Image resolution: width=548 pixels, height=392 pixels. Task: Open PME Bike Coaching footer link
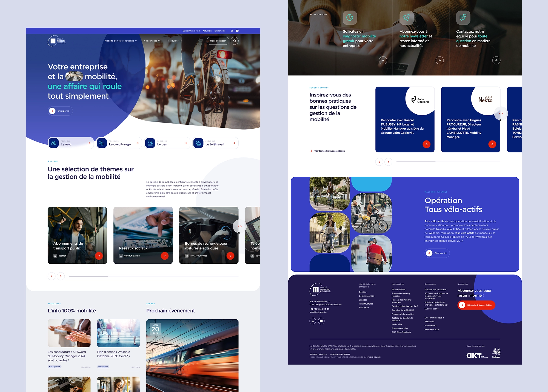pos(401,332)
